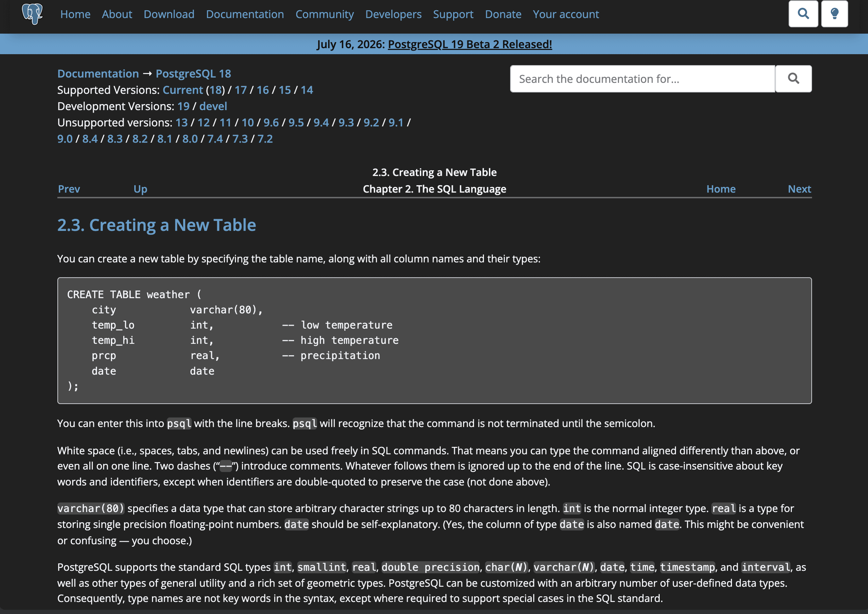The image size is (868, 614).
Task: Go to the Prev page
Action: click(x=69, y=189)
